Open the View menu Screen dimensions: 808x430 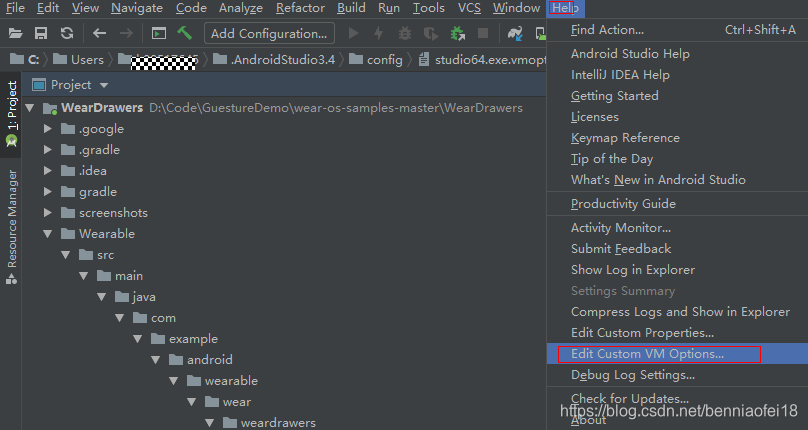pos(85,8)
